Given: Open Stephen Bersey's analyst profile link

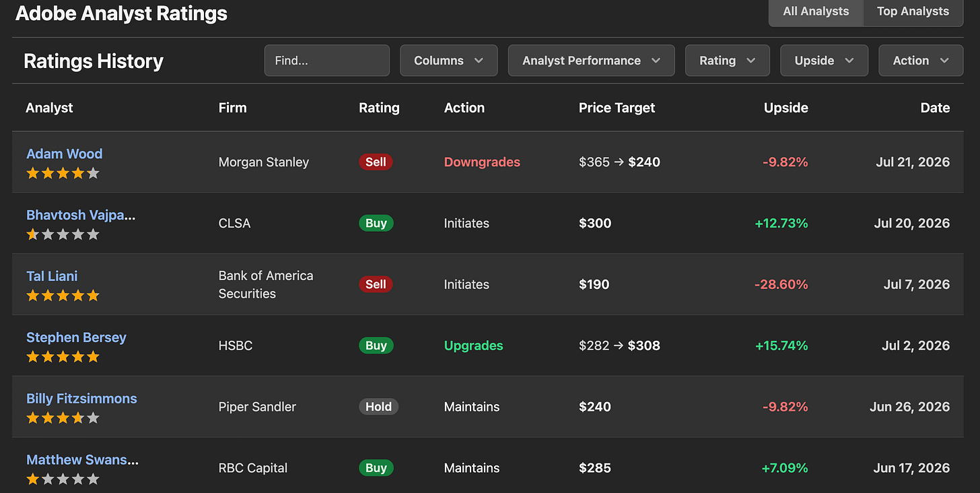Looking at the screenshot, I should pos(76,337).
